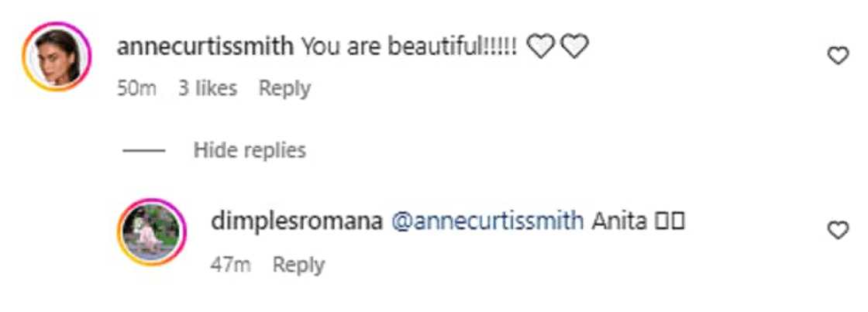Click the "You are beautiful!!!!!" comment text
The height and width of the screenshot is (312, 868).
click(x=408, y=48)
